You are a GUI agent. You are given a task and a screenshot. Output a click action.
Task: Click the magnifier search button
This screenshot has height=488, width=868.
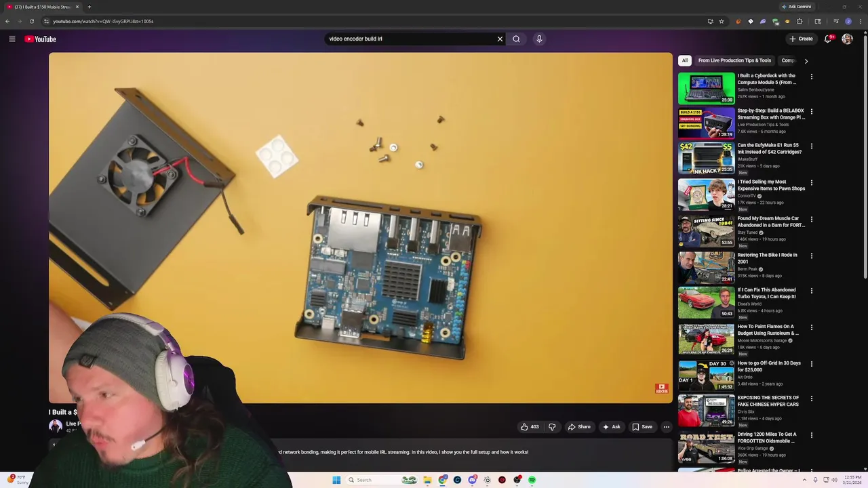tap(516, 39)
